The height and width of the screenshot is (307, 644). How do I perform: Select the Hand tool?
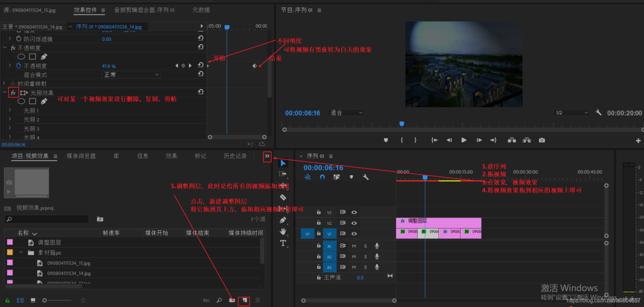[283, 232]
